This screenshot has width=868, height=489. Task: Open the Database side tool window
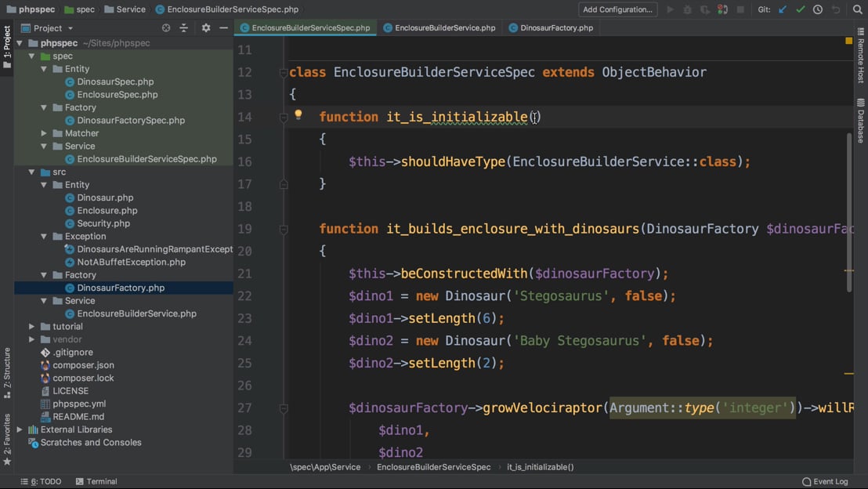tap(861, 120)
